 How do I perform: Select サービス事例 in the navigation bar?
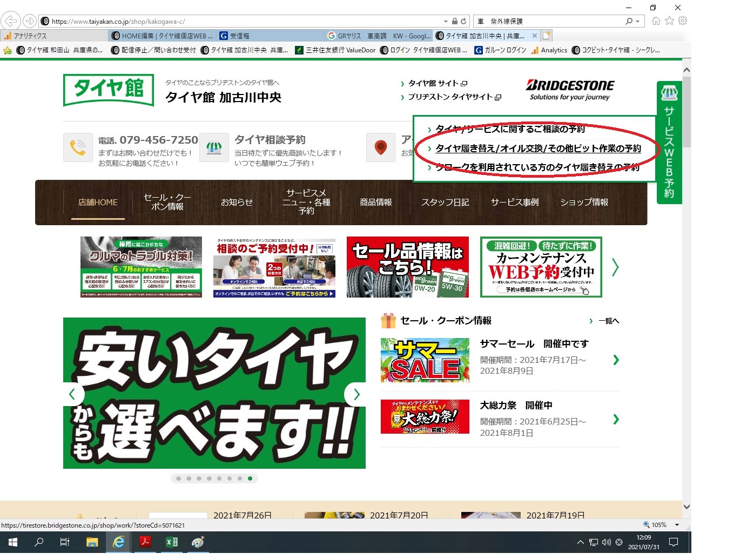coord(515,202)
